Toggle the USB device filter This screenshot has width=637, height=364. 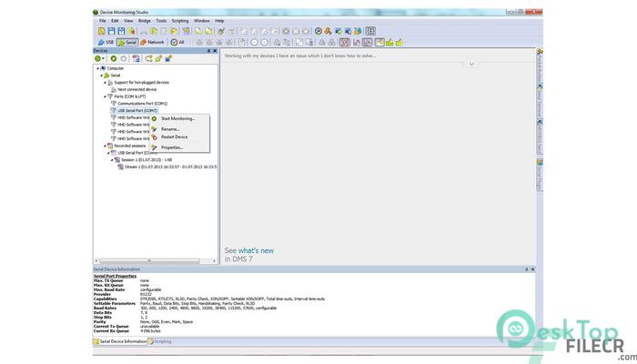pyautogui.click(x=106, y=42)
